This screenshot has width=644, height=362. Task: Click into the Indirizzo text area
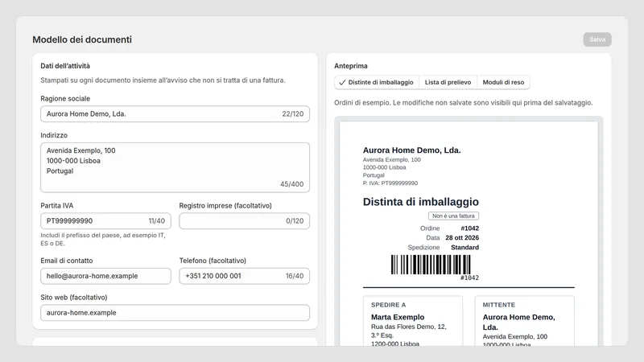pos(175,167)
